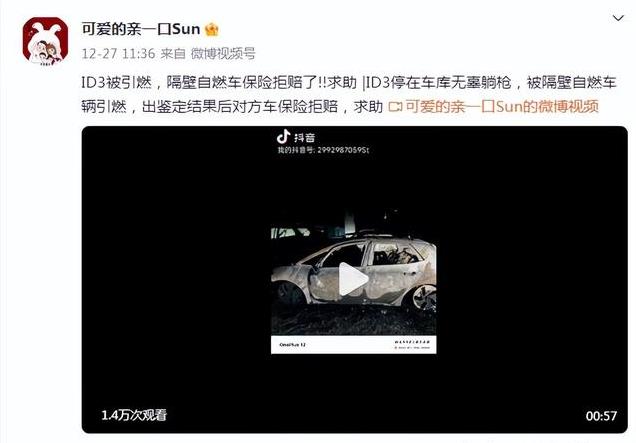The height and width of the screenshot is (443, 636).
Task: Click the second line of text starting with 辆引燃
Action: pos(232,107)
